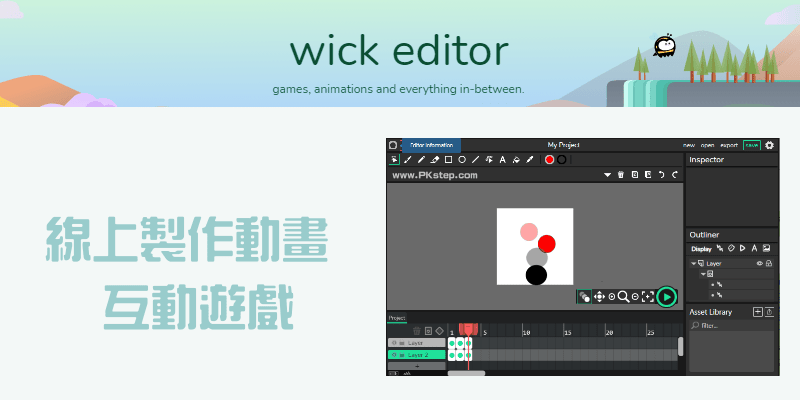Image resolution: width=800 pixels, height=400 pixels.
Task: Select the magnifier Zoom tool
Action: (x=623, y=296)
